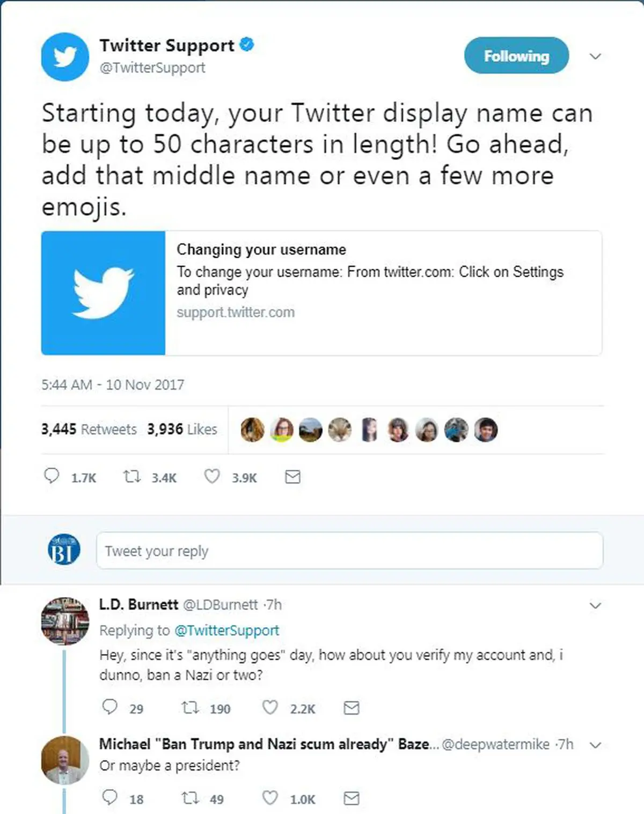This screenshot has height=814, width=644.
Task: Reply to L.D. Burnett's tweet
Action: [109, 707]
